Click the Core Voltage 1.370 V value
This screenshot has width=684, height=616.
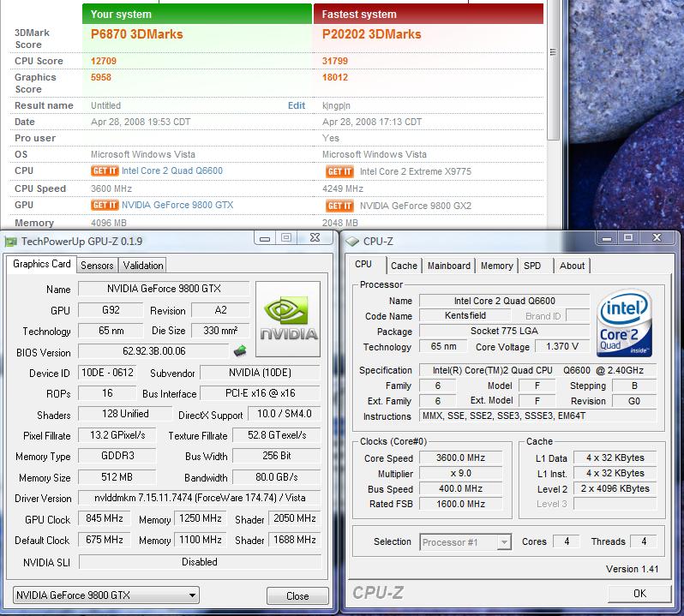(x=562, y=347)
